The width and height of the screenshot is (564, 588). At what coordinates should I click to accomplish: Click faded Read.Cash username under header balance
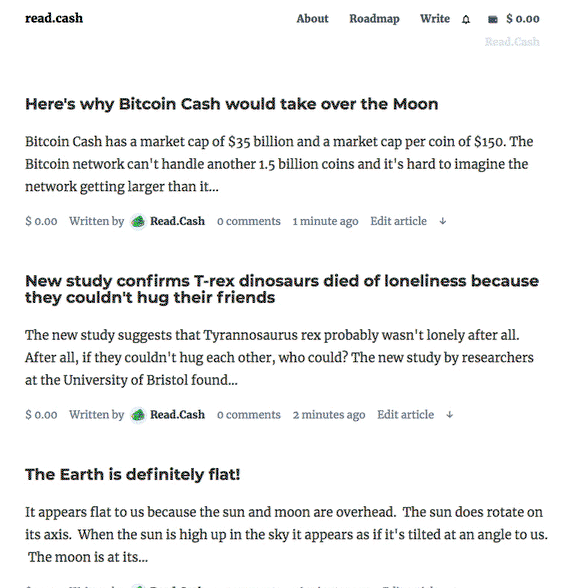tap(512, 42)
